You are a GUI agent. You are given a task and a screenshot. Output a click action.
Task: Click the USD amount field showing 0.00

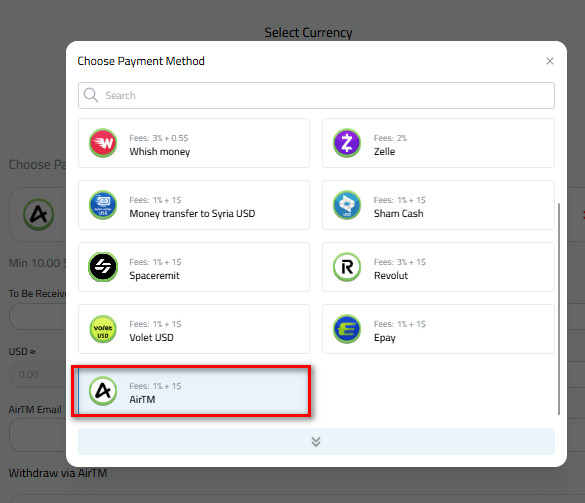click(37, 374)
